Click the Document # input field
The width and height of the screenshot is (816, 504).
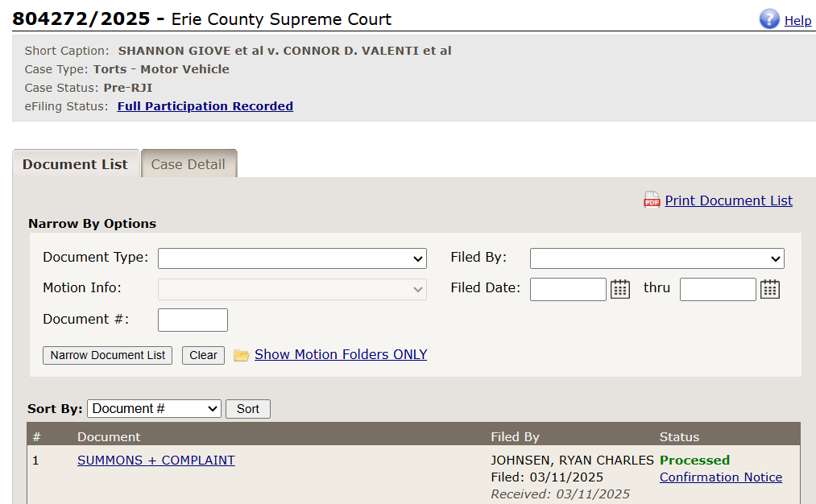pos(193,320)
